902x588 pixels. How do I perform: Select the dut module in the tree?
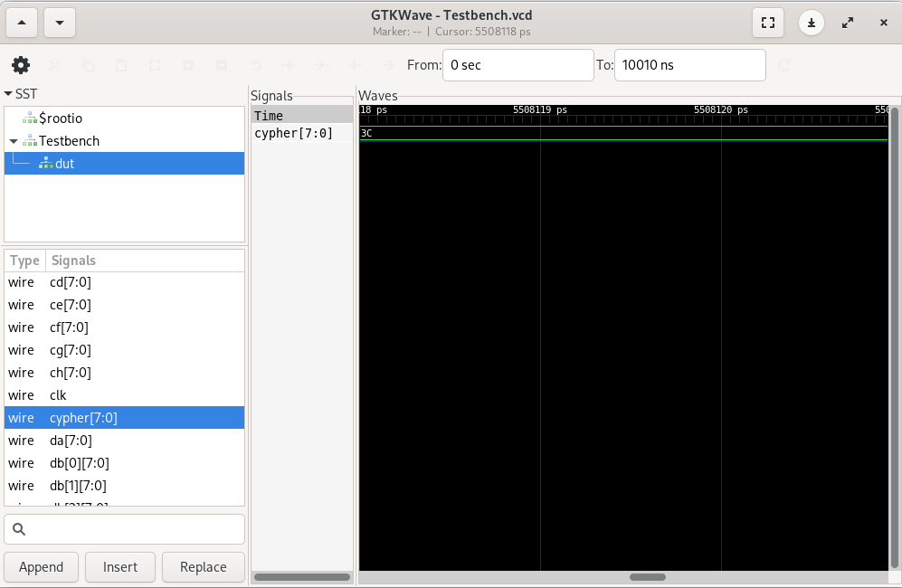coord(64,164)
